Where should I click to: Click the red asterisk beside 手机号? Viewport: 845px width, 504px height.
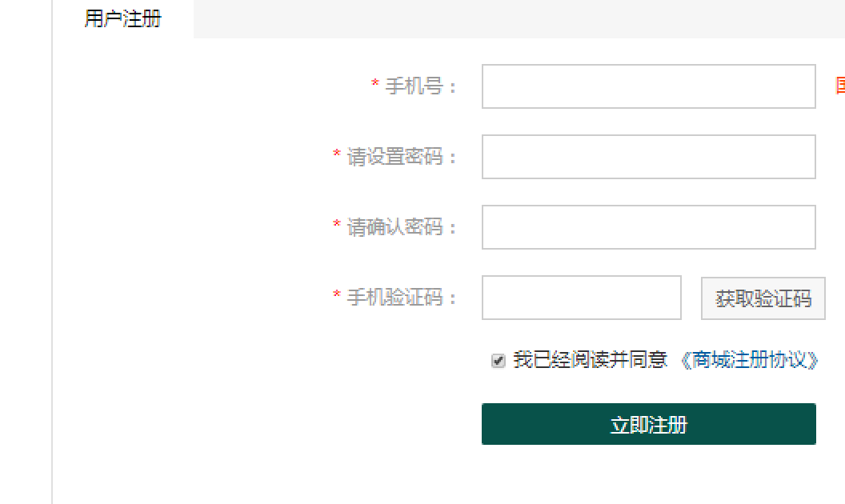[x=375, y=83]
